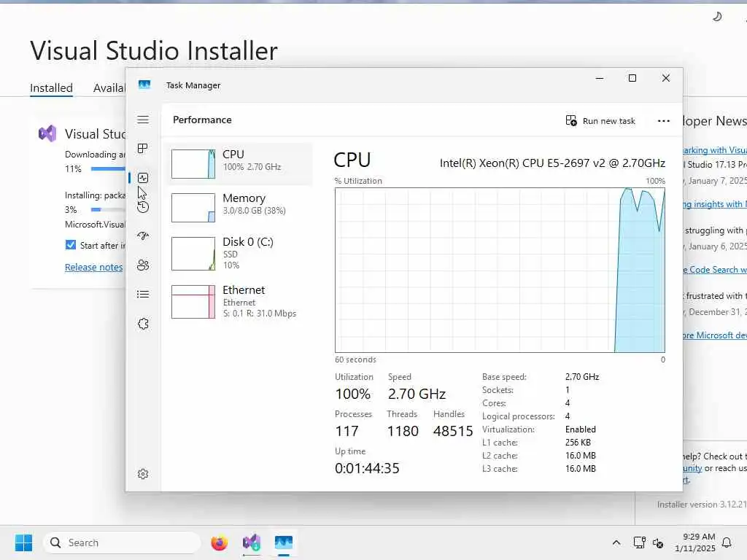Open the Windows Start menu
Viewport: 747px width, 560px height.
(x=24, y=542)
